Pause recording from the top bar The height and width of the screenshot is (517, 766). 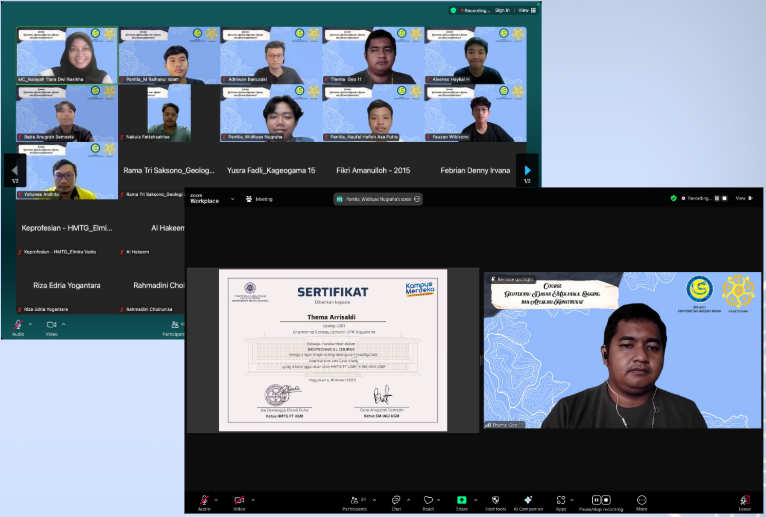click(x=717, y=198)
